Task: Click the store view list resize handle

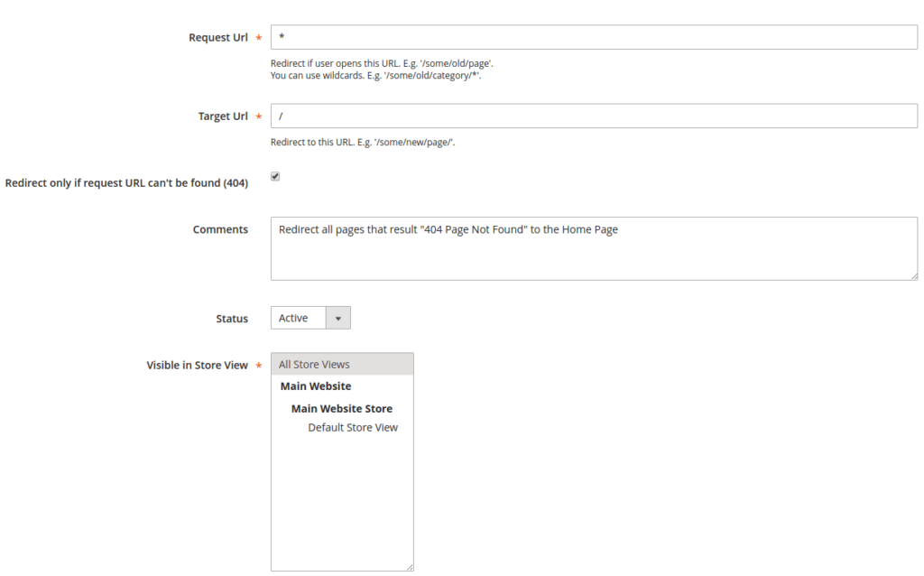Action: coord(410,567)
